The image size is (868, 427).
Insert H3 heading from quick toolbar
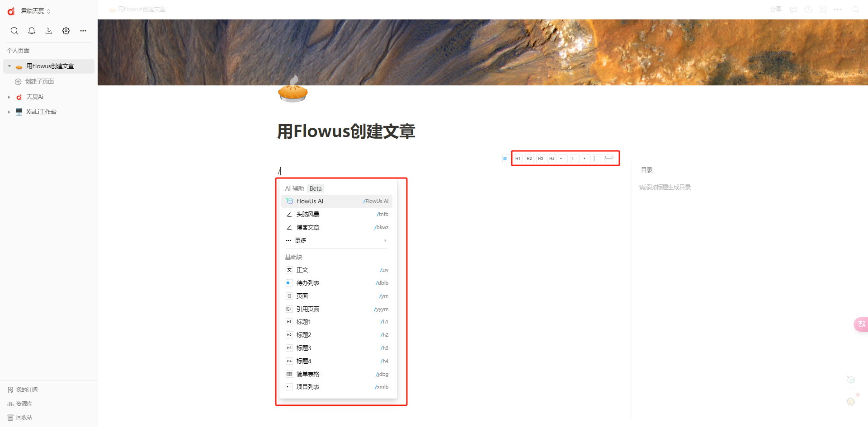[540, 159]
